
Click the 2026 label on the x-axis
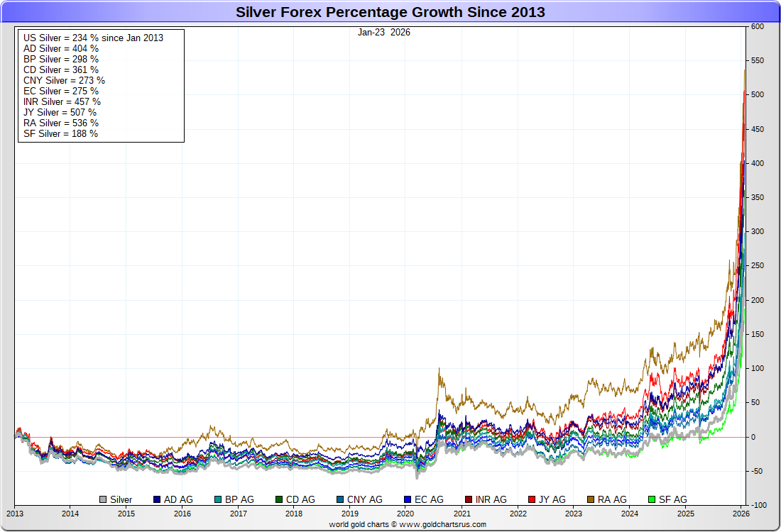point(741,513)
